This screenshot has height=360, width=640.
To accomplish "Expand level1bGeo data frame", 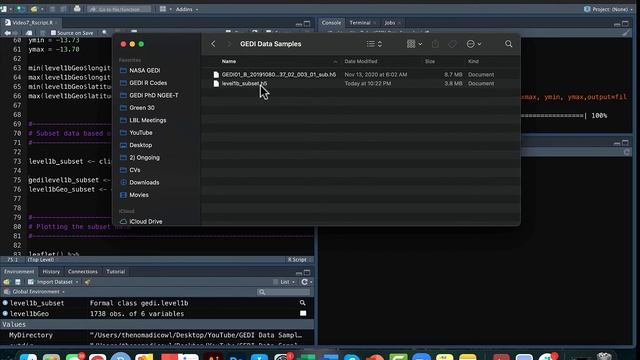I will pyautogui.click(x=5, y=313).
